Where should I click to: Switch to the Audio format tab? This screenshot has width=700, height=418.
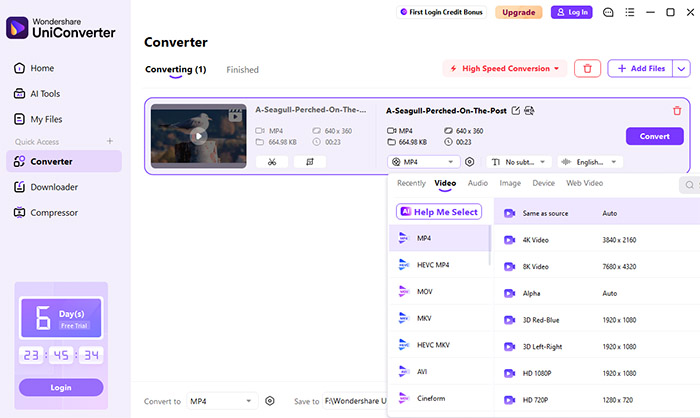point(478,183)
